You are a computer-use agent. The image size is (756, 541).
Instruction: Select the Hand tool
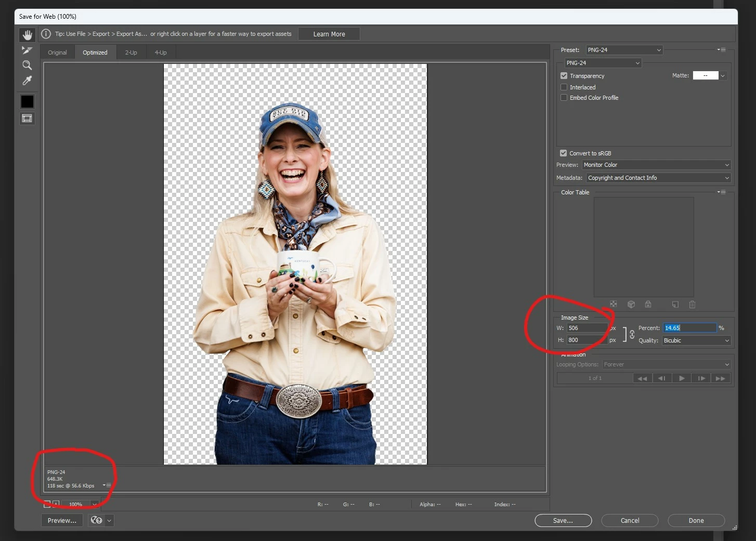(x=27, y=35)
